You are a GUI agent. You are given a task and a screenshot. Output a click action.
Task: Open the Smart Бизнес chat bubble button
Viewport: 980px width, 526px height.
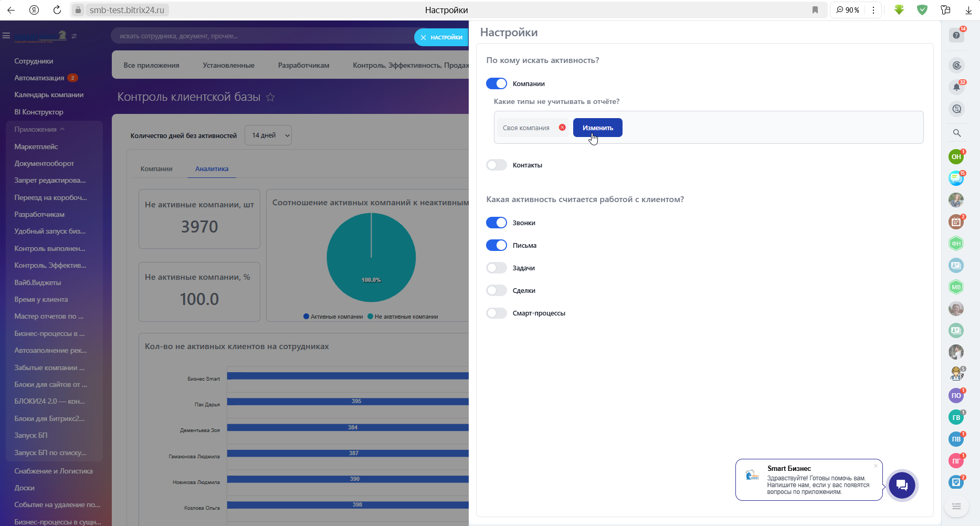tap(902, 485)
